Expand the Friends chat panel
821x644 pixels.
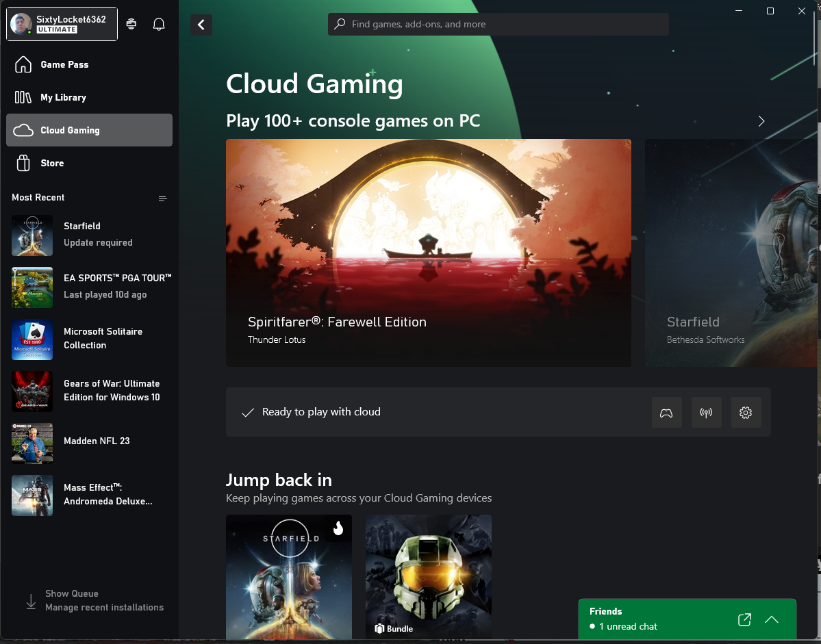pyautogui.click(x=772, y=619)
